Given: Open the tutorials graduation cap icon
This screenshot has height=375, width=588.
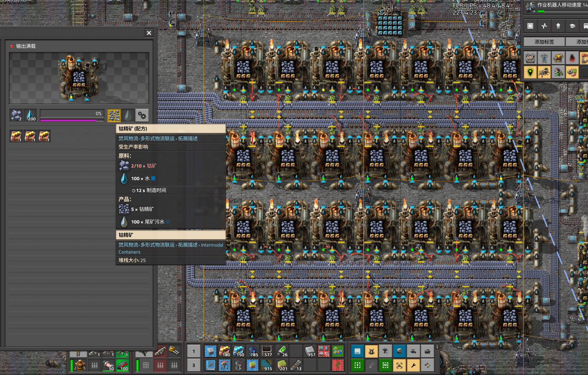Looking at the screenshot, I should (572, 26).
